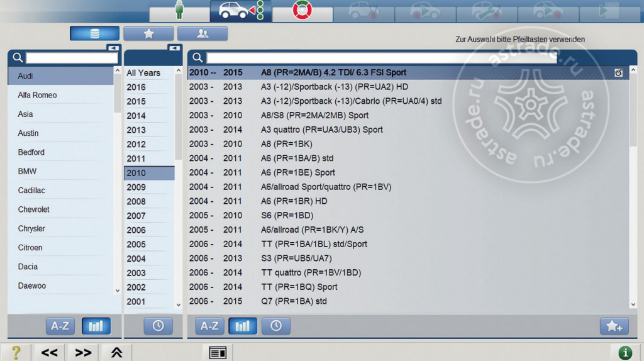Go forward with >> button
Image resolution: width=644 pixels, height=361 pixels.
(x=83, y=352)
